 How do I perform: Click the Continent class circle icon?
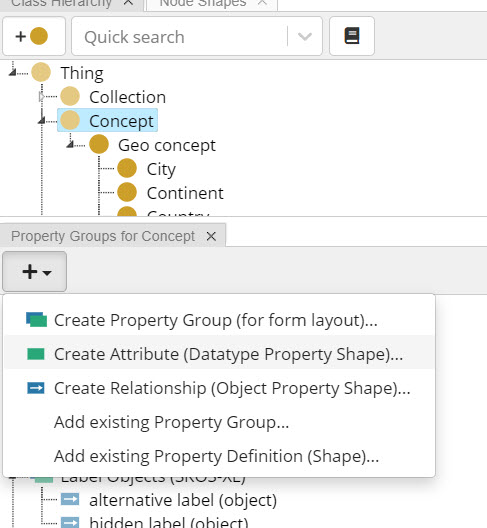point(127,192)
